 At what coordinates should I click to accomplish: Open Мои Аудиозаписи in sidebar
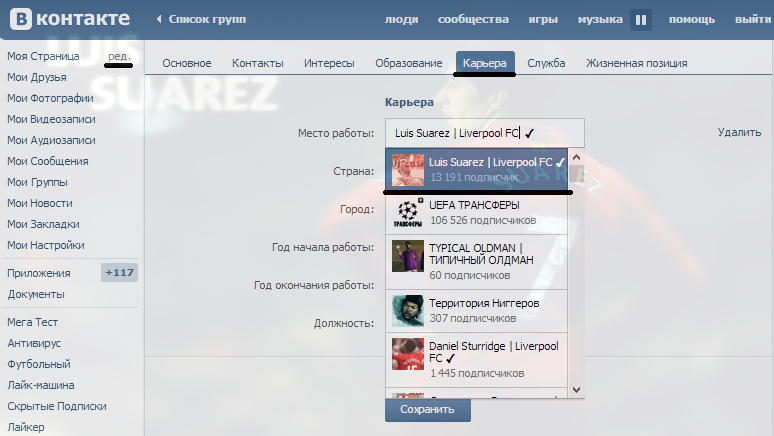tap(51, 140)
